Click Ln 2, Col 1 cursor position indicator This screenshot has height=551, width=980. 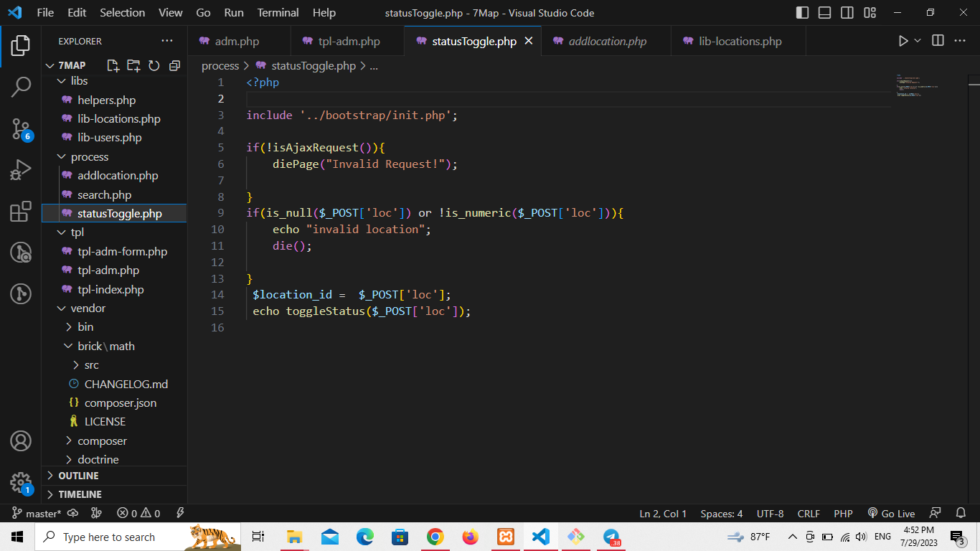pos(663,514)
